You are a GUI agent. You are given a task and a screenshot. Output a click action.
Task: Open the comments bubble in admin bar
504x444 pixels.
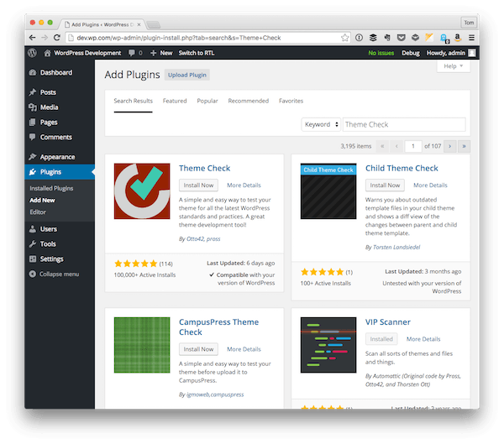point(132,53)
